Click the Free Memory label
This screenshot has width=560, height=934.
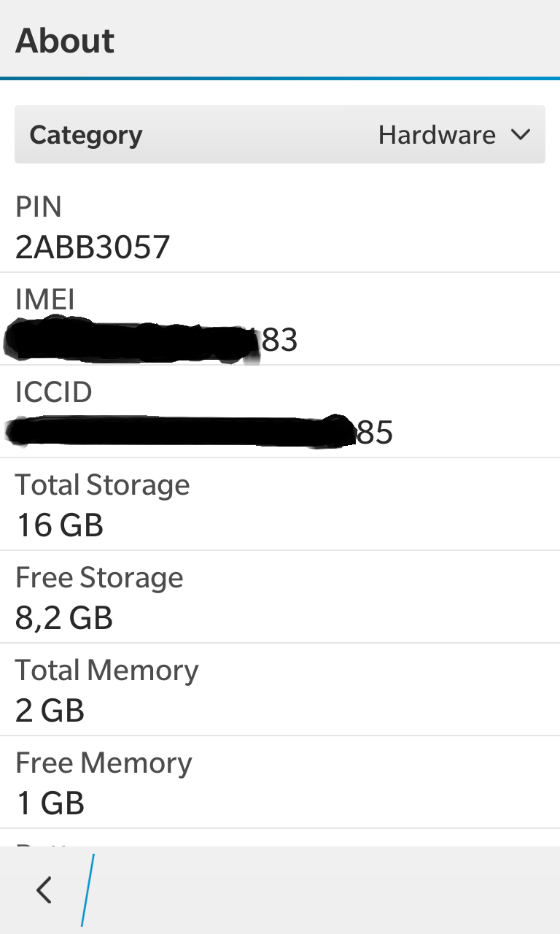tap(104, 763)
